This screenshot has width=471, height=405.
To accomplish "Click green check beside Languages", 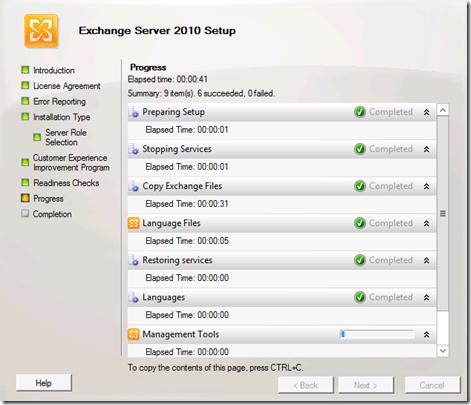I will coord(360,297).
